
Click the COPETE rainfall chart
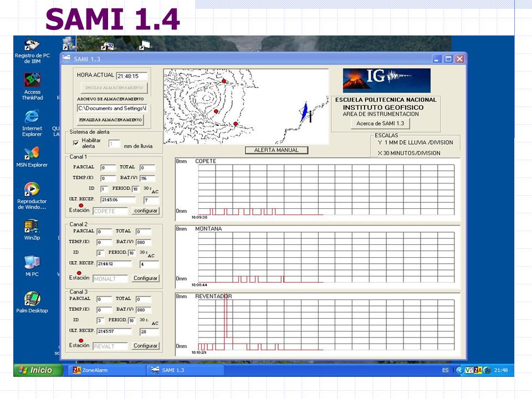click(x=318, y=189)
